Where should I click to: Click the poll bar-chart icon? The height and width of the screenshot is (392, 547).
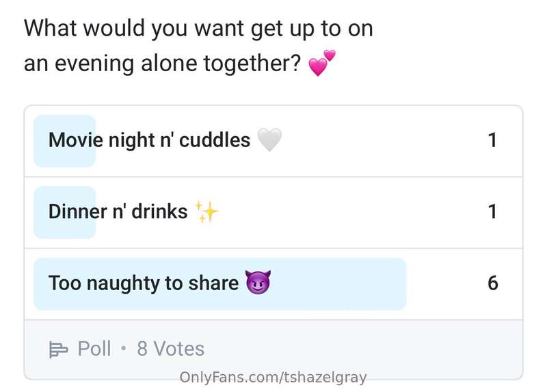(58, 350)
